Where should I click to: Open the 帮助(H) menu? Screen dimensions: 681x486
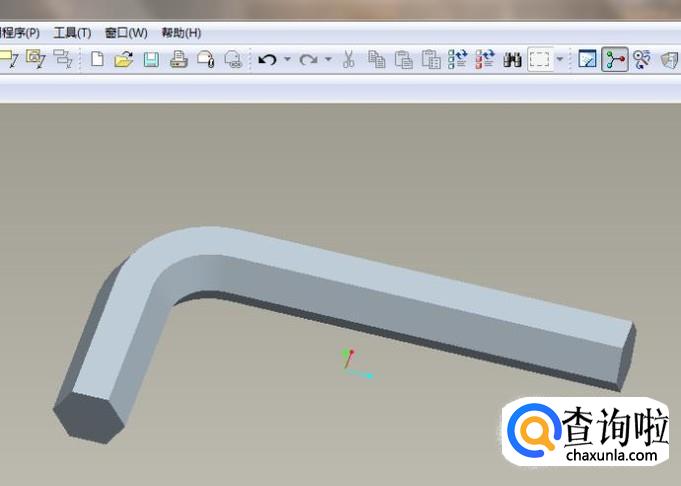181,33
